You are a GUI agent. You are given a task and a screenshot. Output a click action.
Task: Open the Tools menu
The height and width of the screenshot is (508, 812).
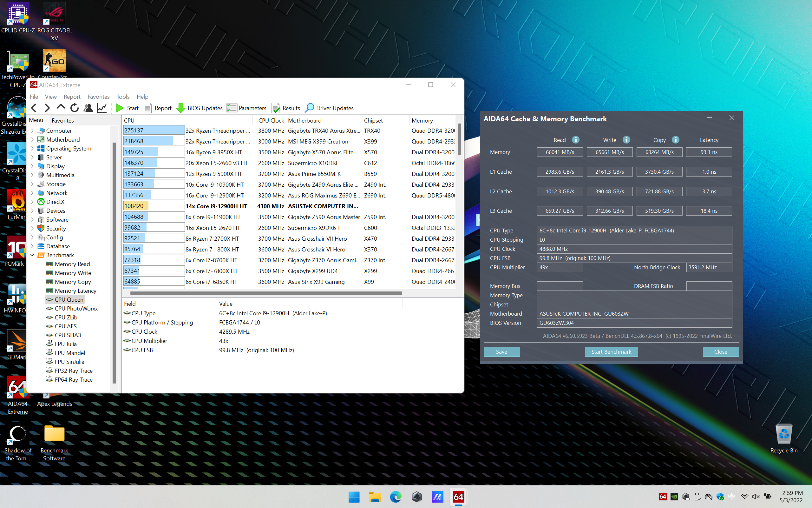pos(123,97)
